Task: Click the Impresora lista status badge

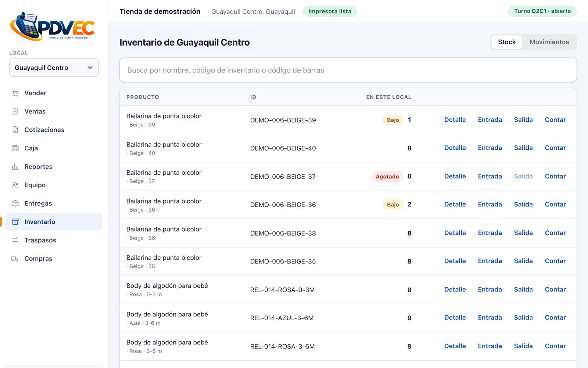Action: (330, 11)
